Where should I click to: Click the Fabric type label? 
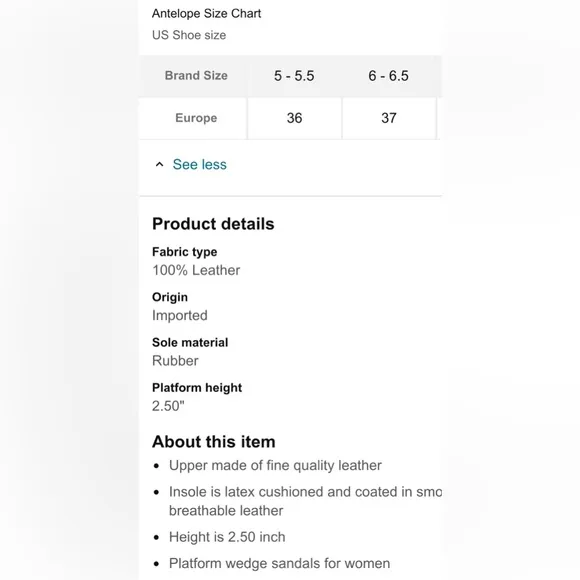(185, 252)
